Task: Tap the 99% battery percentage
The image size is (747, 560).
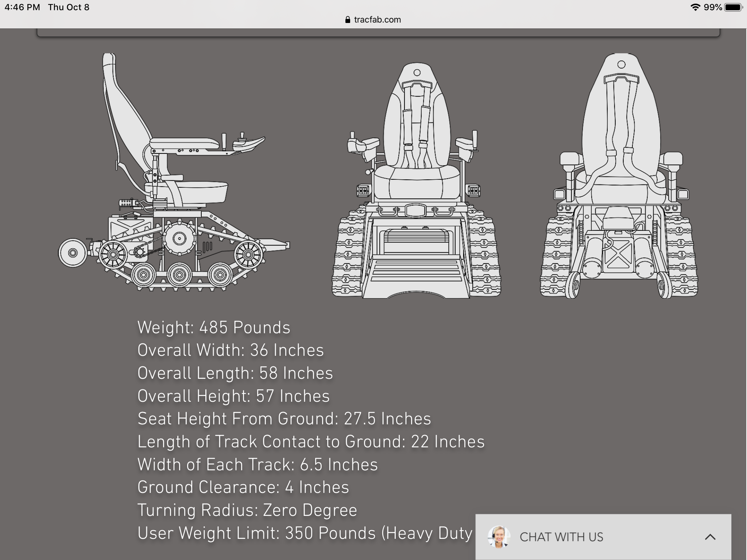Action: pos(713,7)
